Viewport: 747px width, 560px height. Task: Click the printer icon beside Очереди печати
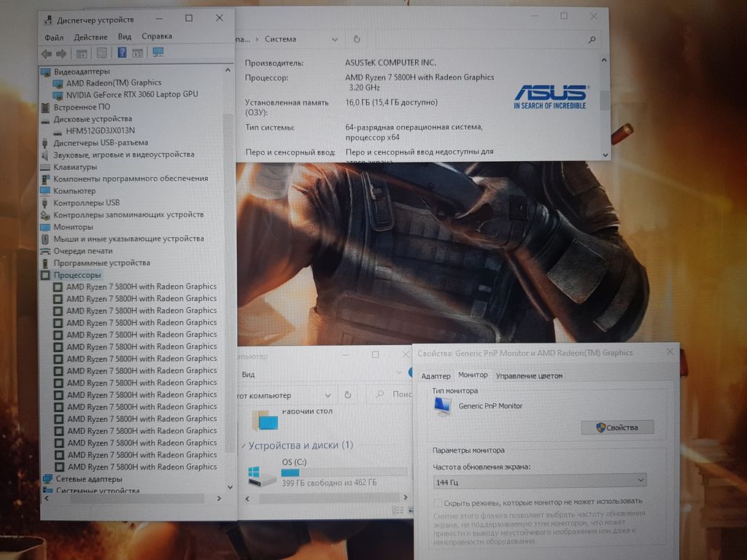point(45,251)
